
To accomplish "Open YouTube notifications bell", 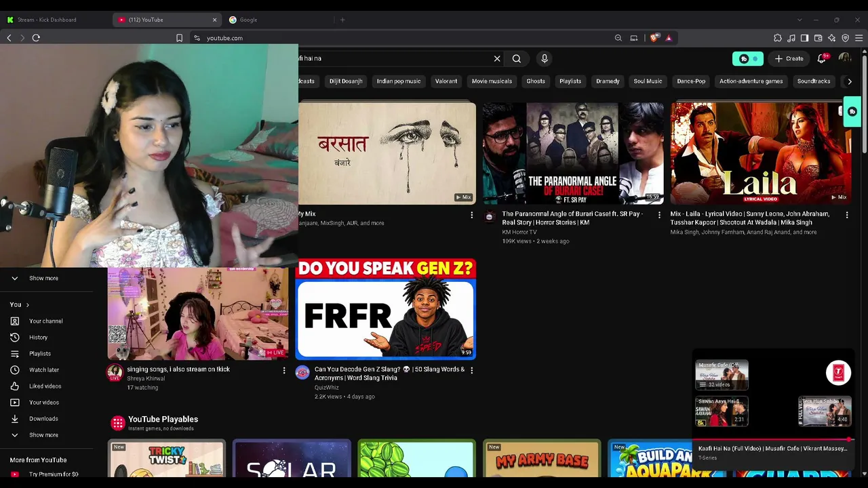I will click(822, 59).
